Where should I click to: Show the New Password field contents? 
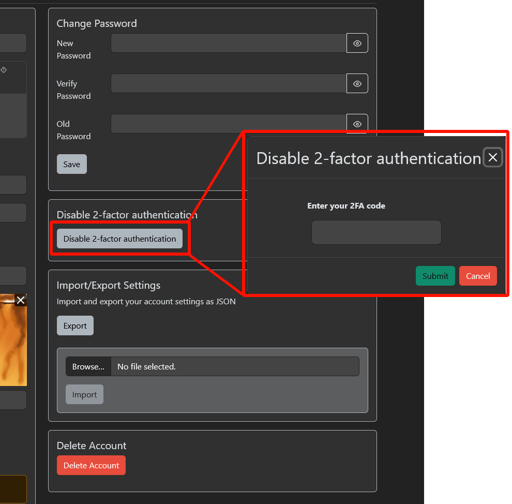(x=357, y=43)
